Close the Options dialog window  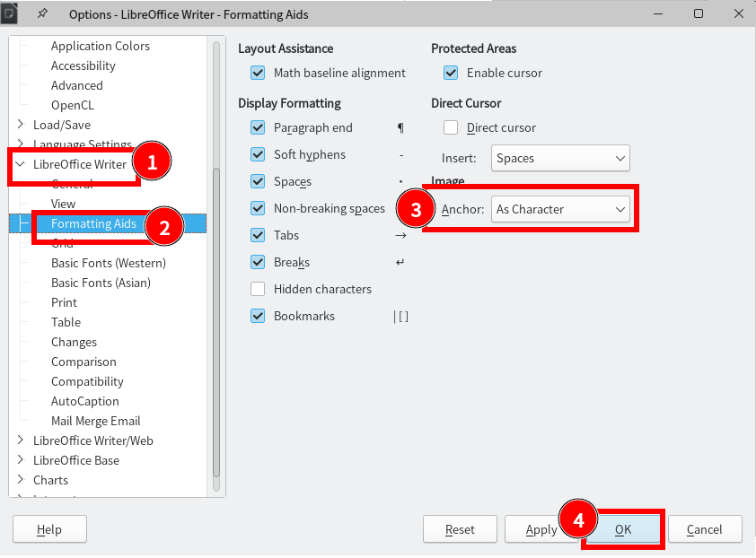(739, 13)
